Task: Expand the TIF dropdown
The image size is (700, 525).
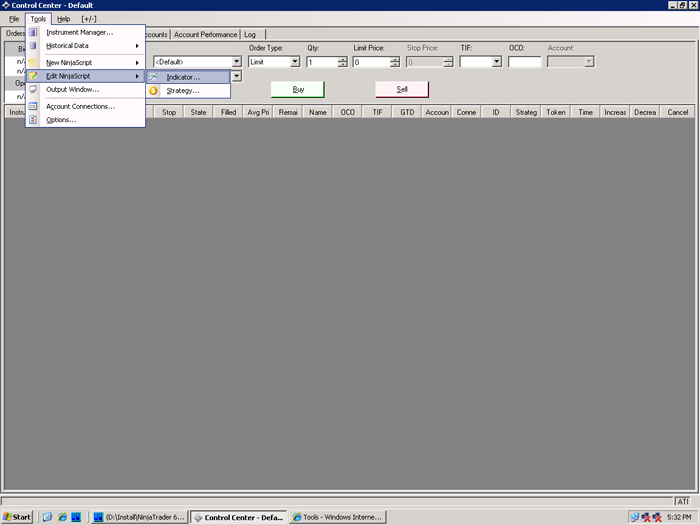Action: (496, 62)
